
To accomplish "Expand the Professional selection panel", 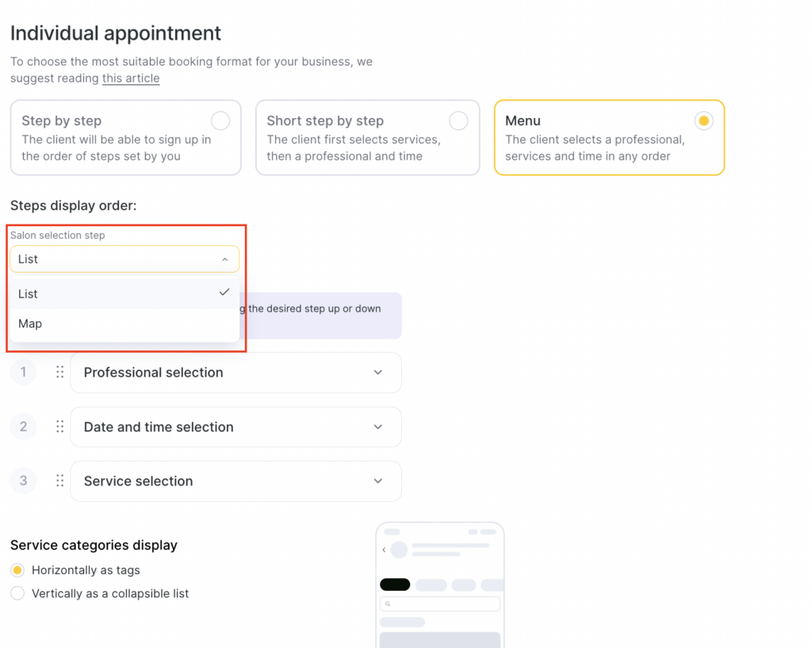I will click(378, 372).
